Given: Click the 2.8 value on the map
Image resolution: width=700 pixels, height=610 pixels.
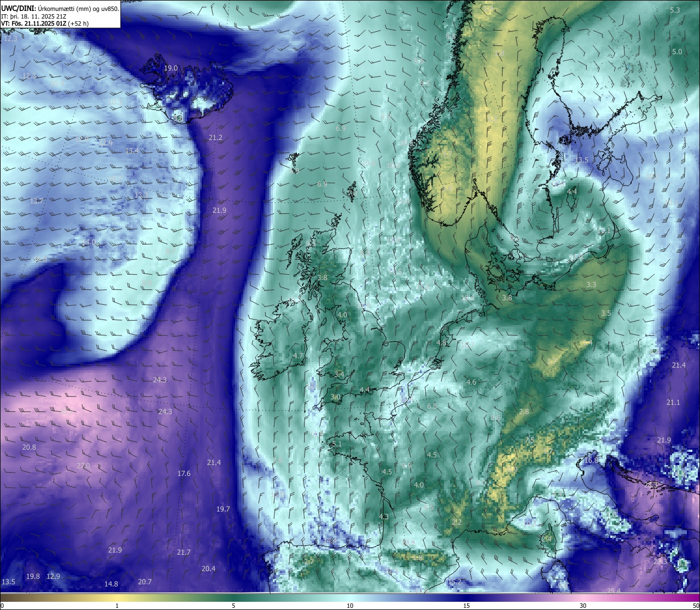Looking at the screenshot, I should [x=524, y=411].
